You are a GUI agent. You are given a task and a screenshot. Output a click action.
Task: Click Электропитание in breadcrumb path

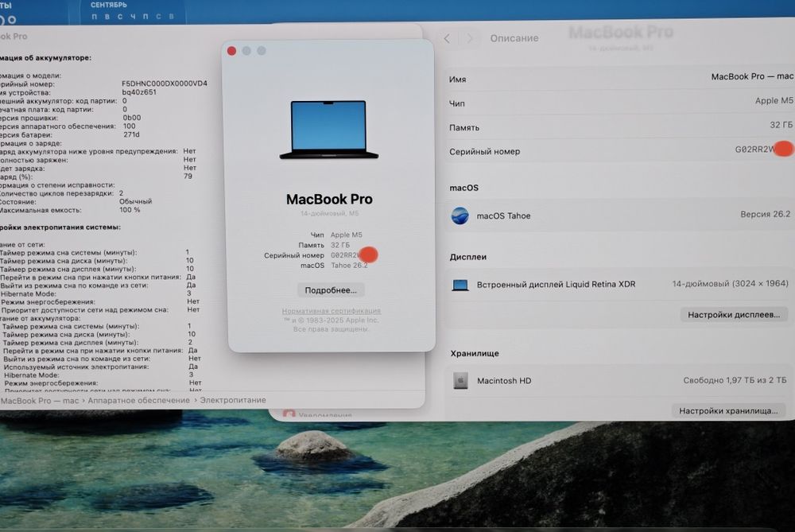233,400
